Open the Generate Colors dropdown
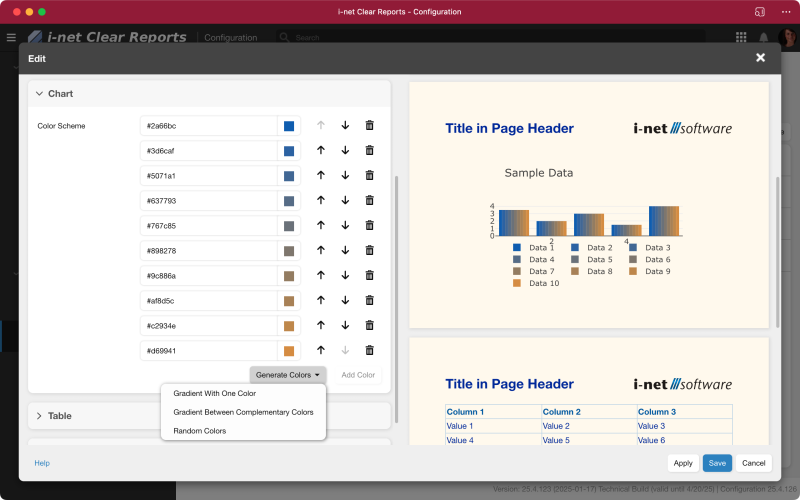The width and height of the screenshot is (800, 500). 288,375
